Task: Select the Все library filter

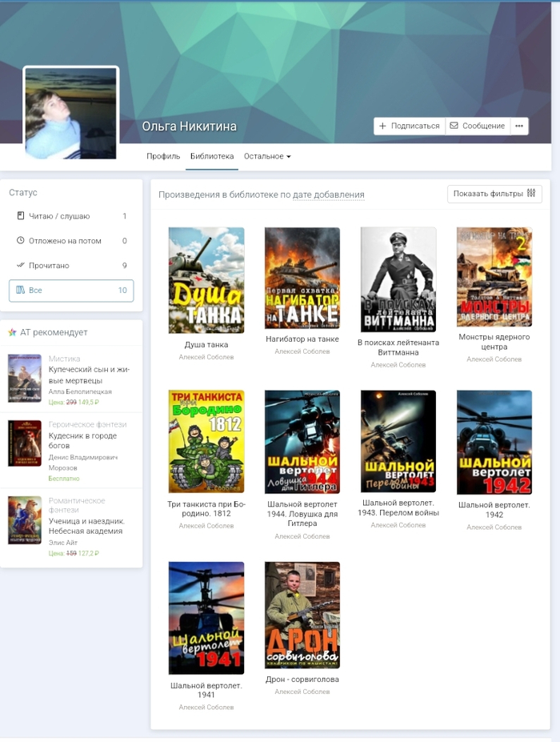Action: click(x=71, y=291)
